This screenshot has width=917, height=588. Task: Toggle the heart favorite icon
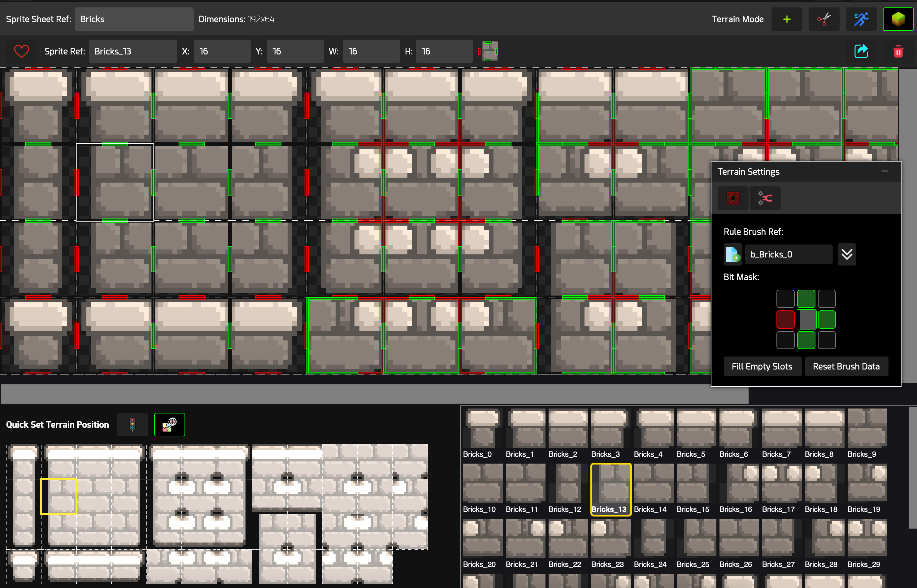click(21, 51)
